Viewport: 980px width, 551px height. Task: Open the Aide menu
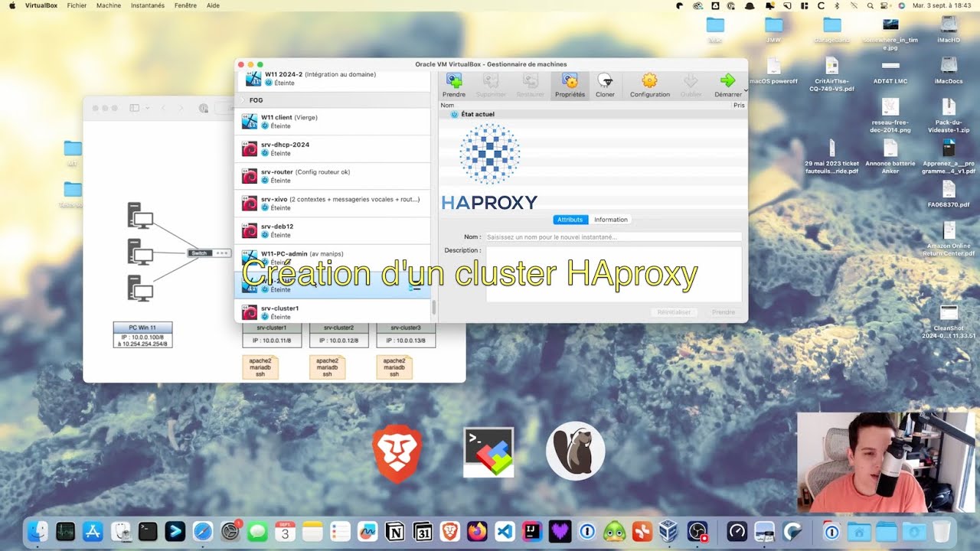pyautogui.click(x=213, y=5)
